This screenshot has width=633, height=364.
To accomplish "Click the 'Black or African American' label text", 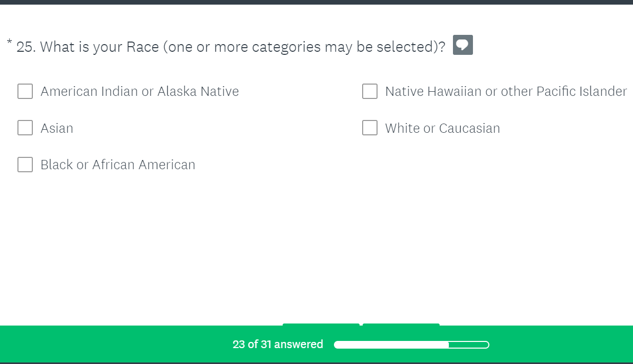I will click(x=118, y=165).
